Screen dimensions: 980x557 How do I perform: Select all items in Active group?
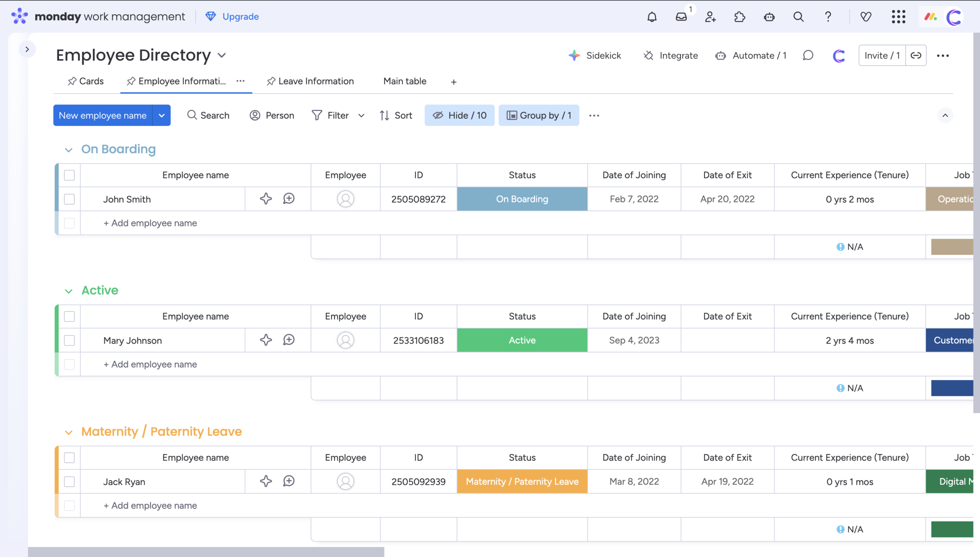[69, 316]
